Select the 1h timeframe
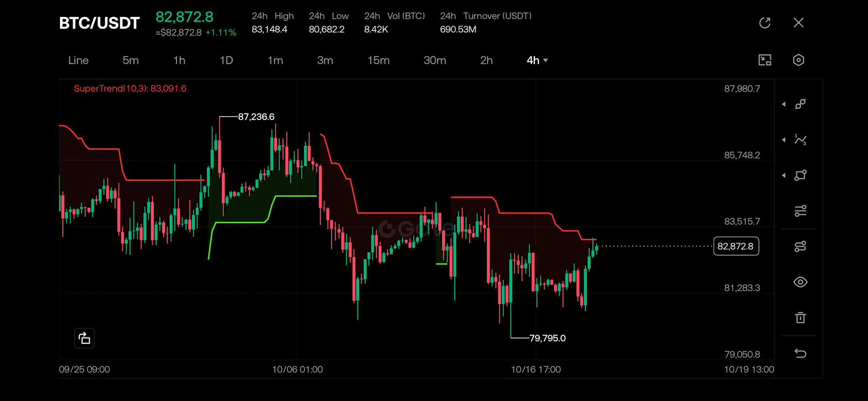 click(179, 60)
